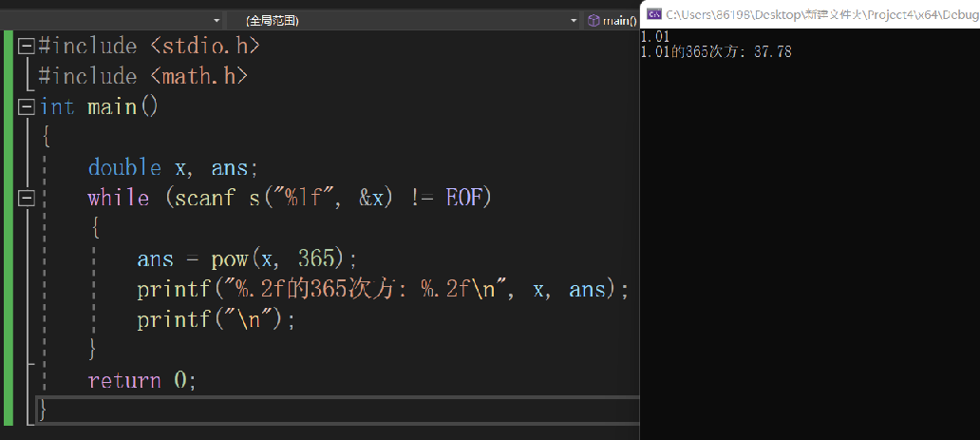Click the final closing brace line of main
Viewport: 980px width, 440px height.
coord(43,411)
